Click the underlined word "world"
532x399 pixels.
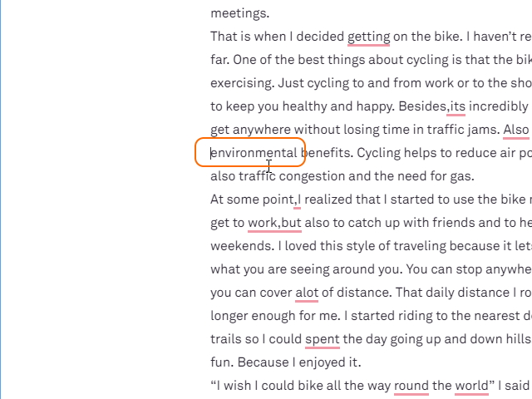pos(470,386)
